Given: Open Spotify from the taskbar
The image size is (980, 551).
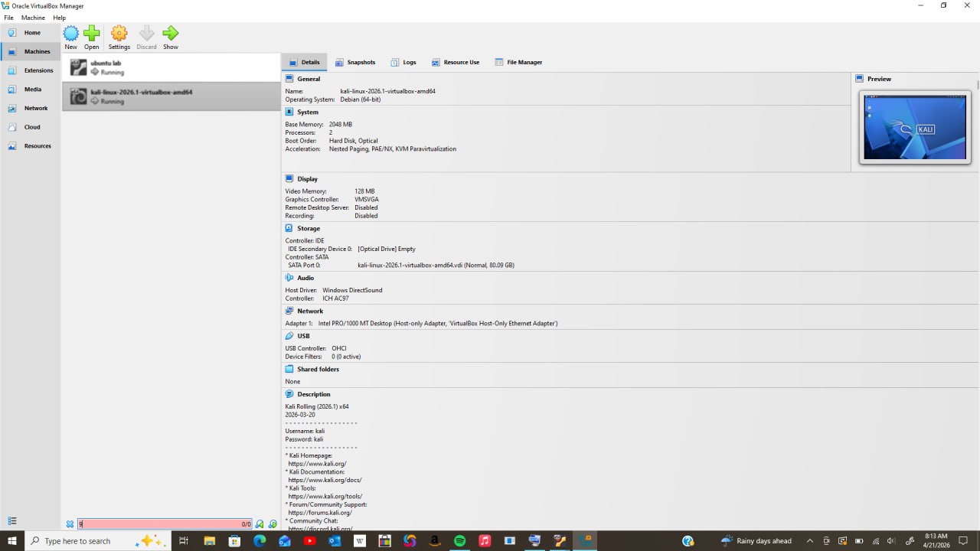Looking at the screenshot, I should [x=459, y=540].
